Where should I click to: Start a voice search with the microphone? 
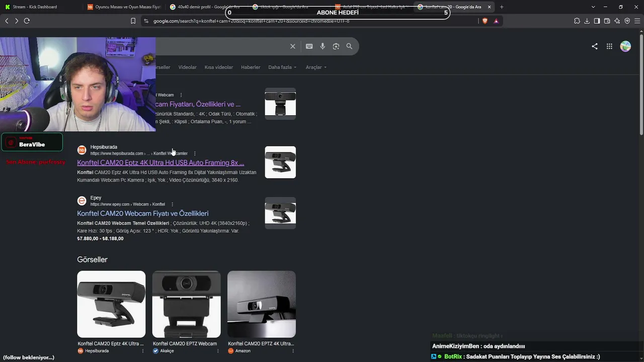323,46
